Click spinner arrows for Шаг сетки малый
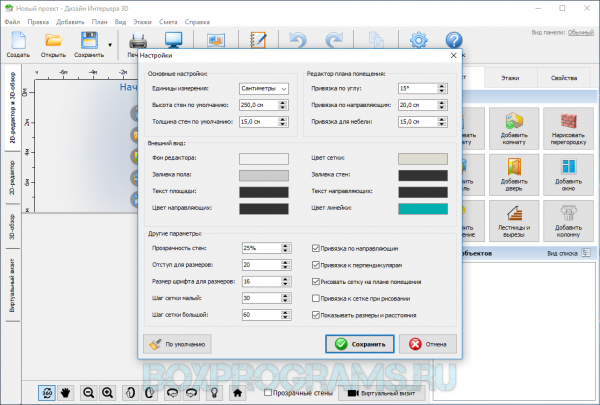Viewport: 600px width, 405px height. (285, 298)
